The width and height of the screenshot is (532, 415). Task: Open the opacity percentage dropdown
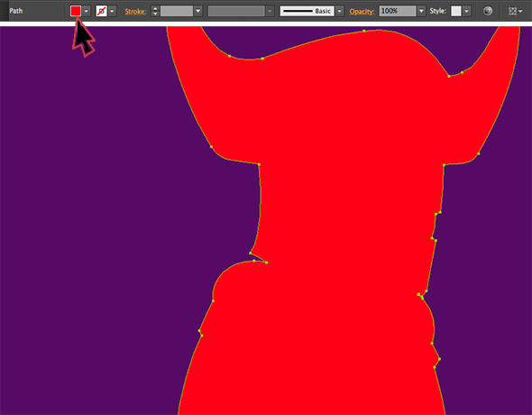pyautogui.click(x=421, y=11)
